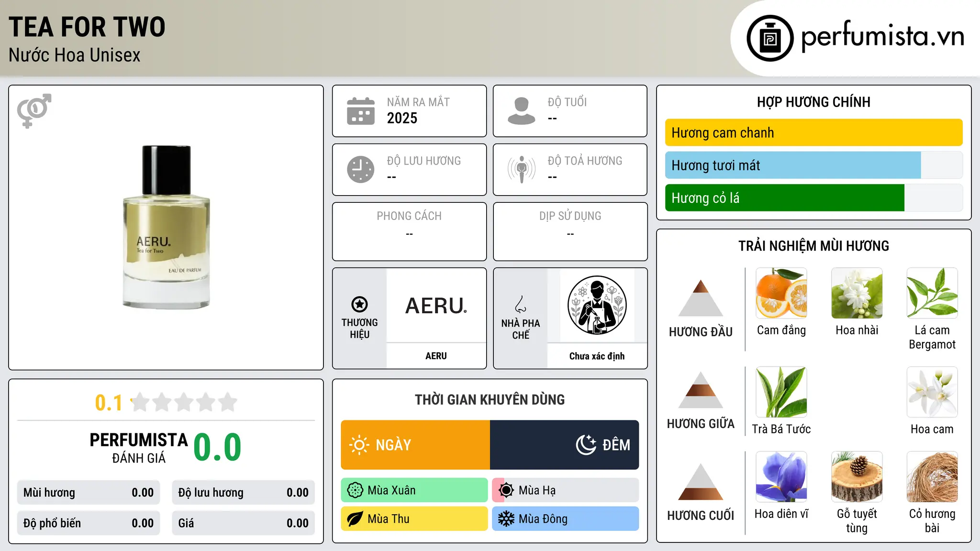Image resolution: width=980 pixels, height=551 pixels.
Task: Select the Lá cam Bergamot note image
Action: [x=932, y=293]
